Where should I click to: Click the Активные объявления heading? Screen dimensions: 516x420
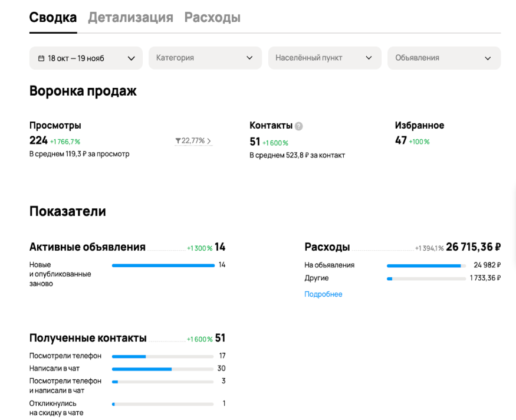87,247
